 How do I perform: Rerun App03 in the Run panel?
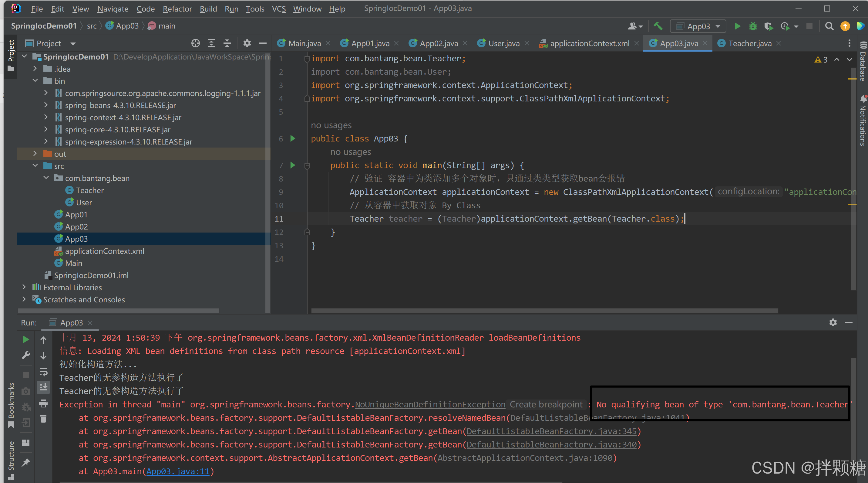pyautogui.click(x=26, y=339)
